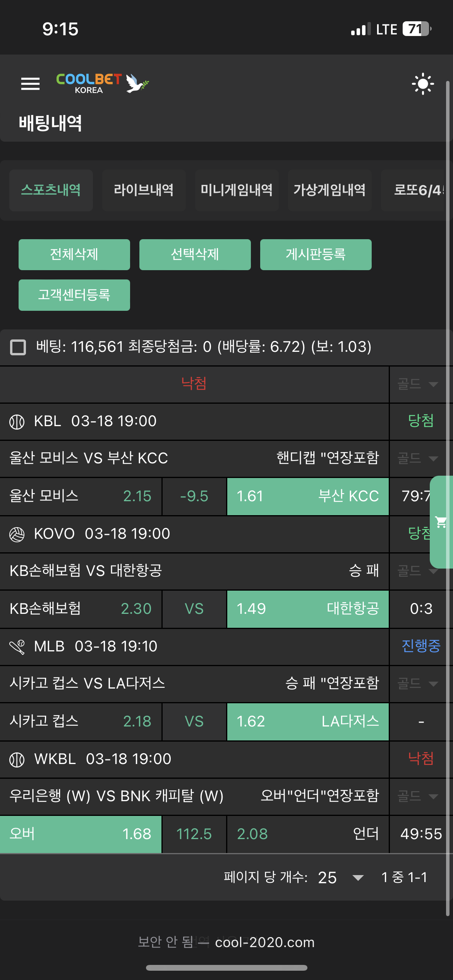This screenshot has height=980, width=453.
Task: Tap the KBL basketball icon
Action: [x=17, y=421]
